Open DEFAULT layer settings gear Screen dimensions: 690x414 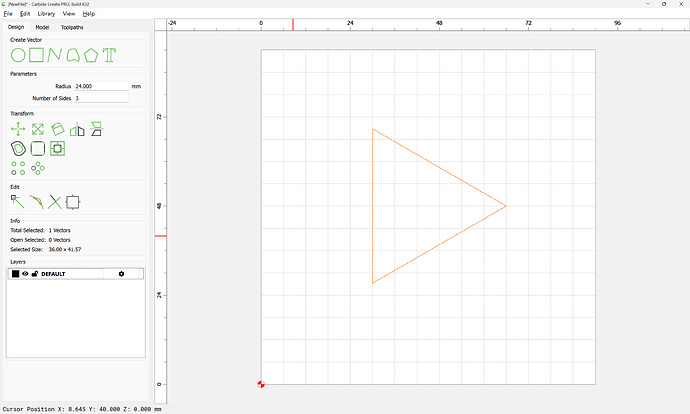click(121, 274)
